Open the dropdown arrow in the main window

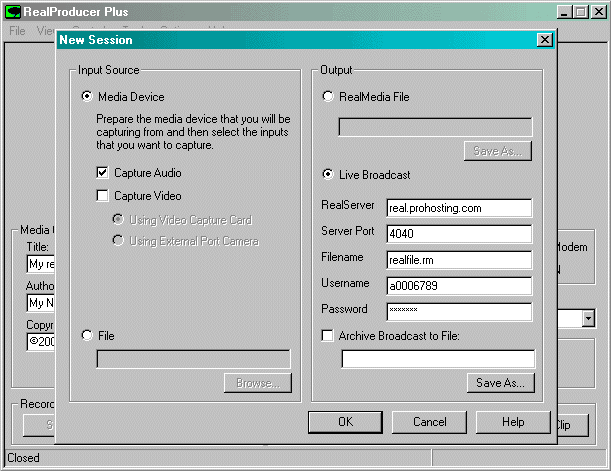pos(588,318)
